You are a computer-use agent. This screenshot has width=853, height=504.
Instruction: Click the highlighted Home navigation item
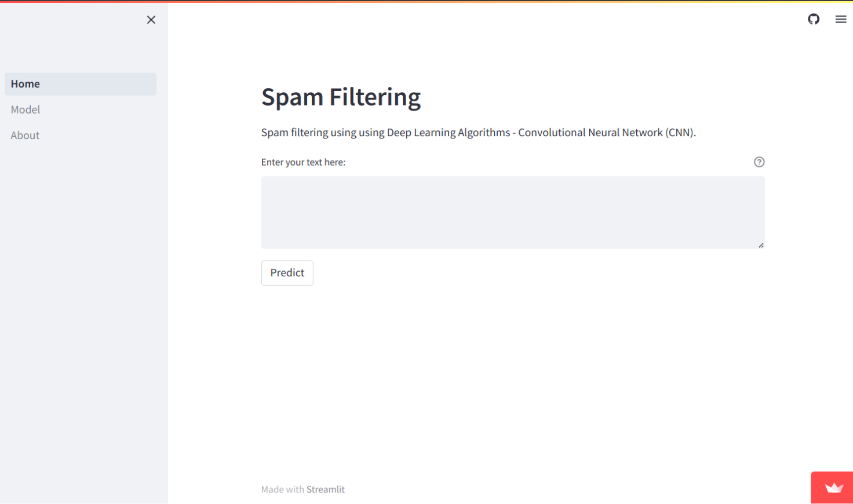pos(81,83)
